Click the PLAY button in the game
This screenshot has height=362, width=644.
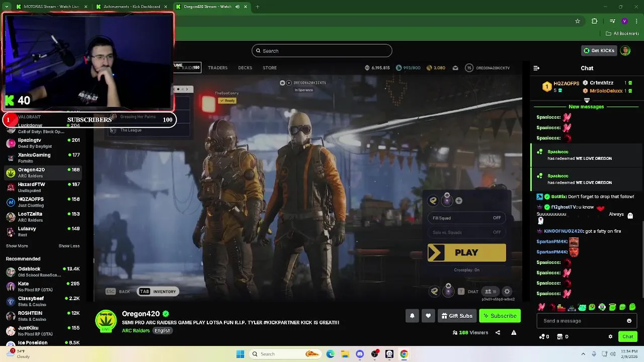(467, 253)
